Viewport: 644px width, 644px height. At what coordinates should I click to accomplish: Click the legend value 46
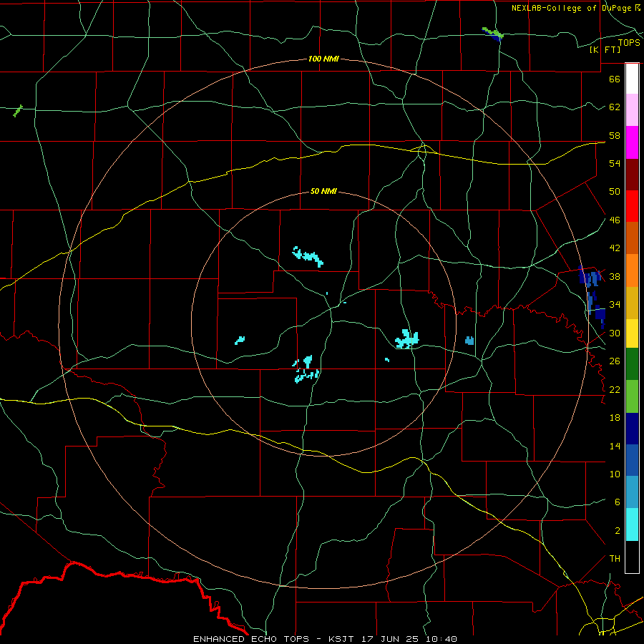[615, 220]
